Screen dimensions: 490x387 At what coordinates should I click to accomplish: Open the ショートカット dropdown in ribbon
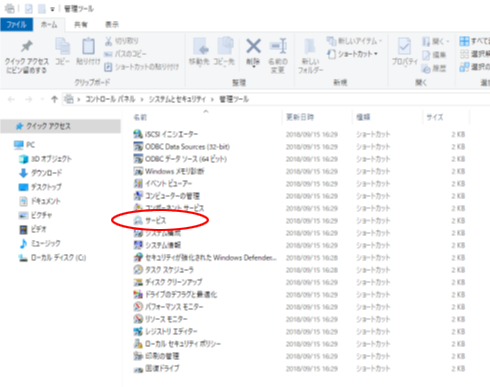[352, 54]
